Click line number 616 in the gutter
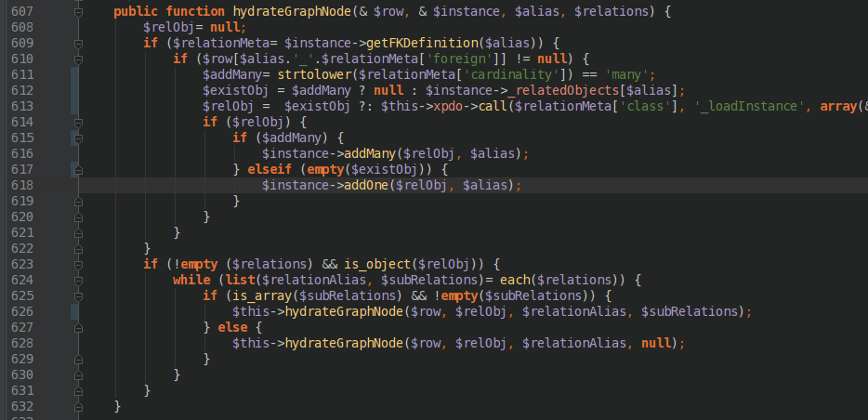 click(x=22, y=153)
